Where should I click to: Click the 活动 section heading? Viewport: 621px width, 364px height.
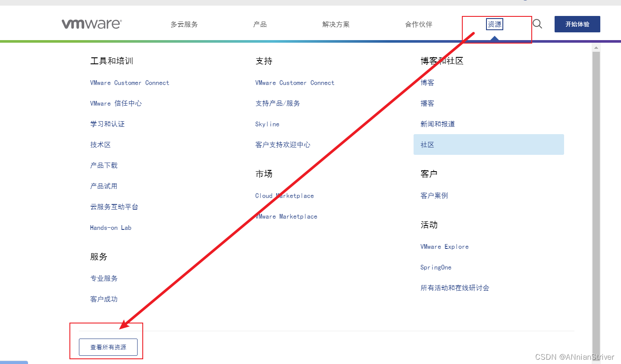point(429,225)
